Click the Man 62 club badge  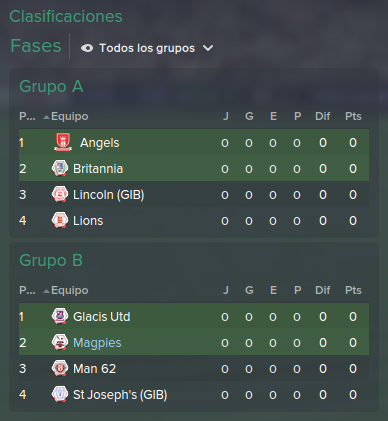point(60,368)
